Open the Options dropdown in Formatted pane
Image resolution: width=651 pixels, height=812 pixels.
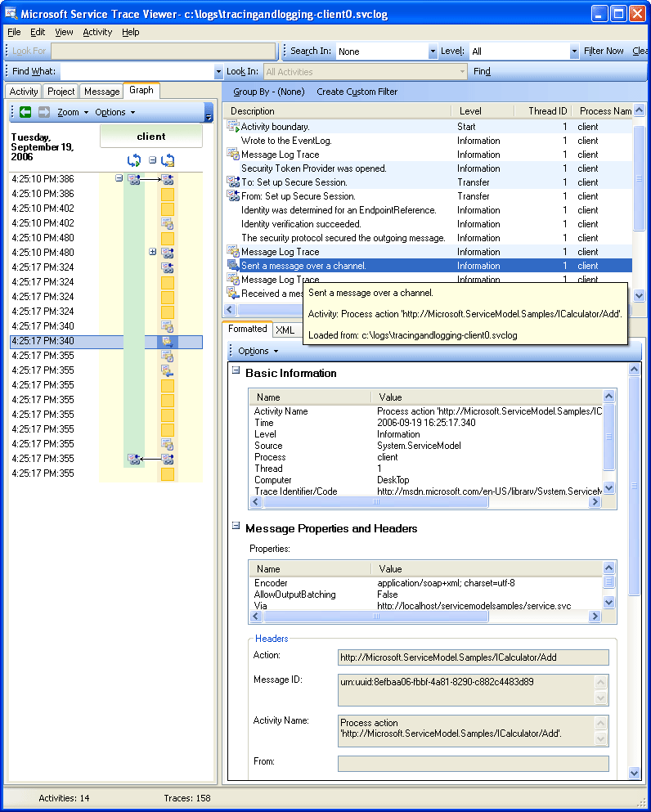tap(258, 351)
